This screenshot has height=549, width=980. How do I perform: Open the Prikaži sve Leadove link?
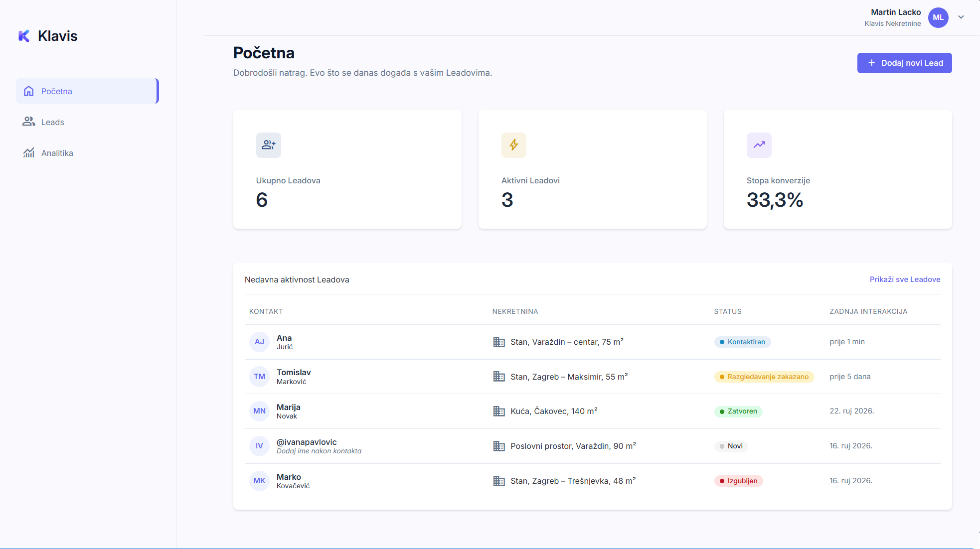905,279
